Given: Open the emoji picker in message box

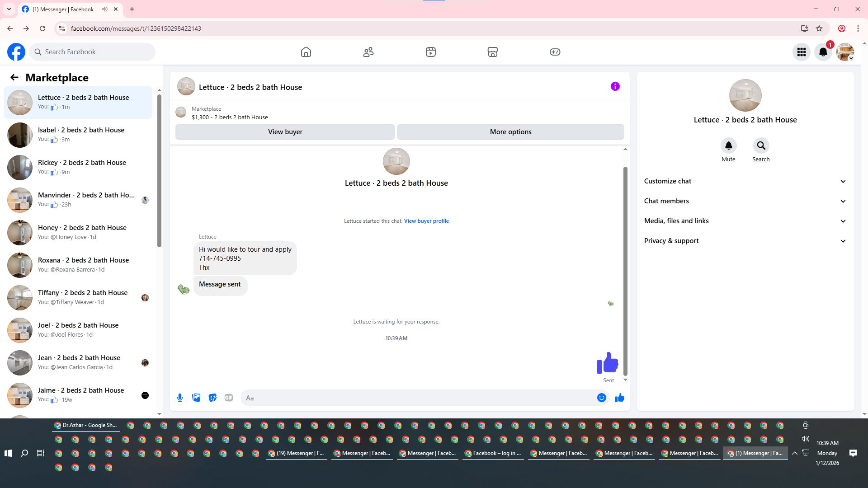Looking at the screenshot, I should pyautogui.click(x=601, y=398).
